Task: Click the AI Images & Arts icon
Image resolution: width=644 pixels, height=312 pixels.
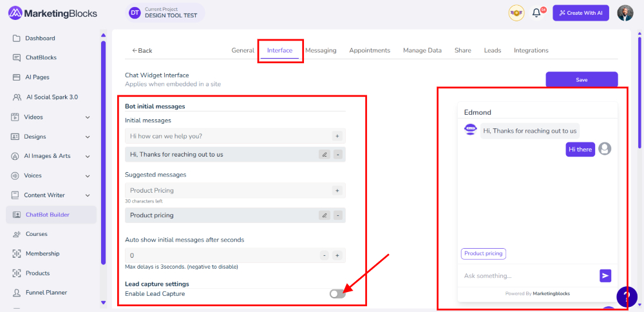Action: [15, 156]
